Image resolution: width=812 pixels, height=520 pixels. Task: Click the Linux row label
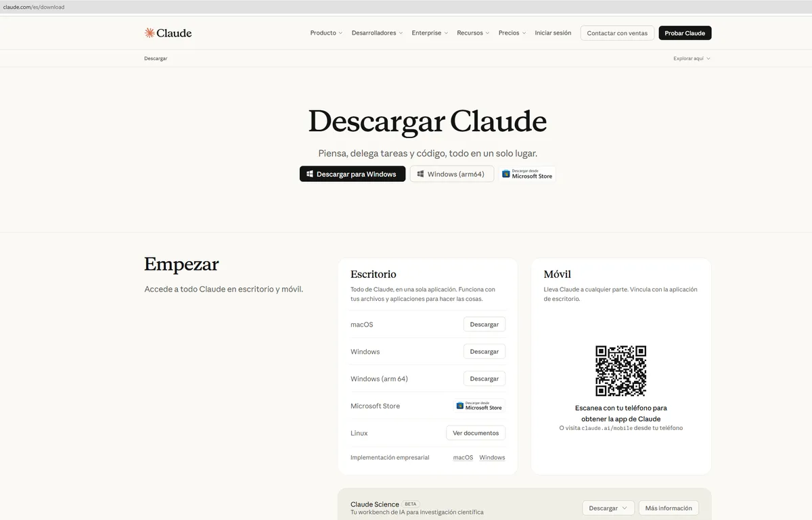click(359, 433)
